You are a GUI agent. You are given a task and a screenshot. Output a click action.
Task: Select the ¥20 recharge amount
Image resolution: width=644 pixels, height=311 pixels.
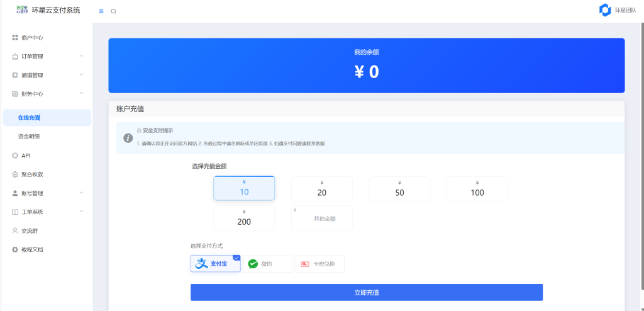pos(321,189)
